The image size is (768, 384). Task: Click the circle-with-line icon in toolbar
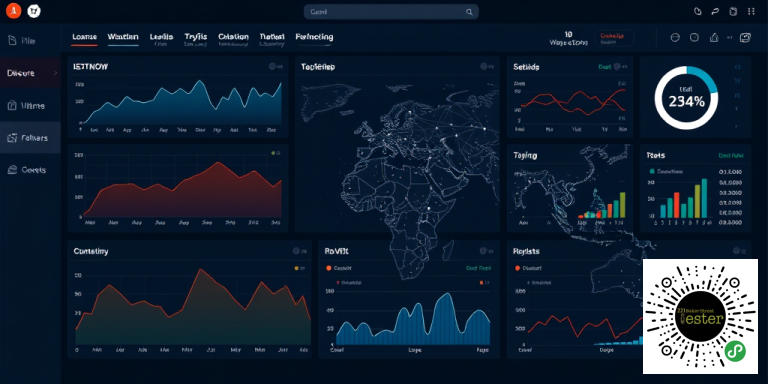click(675, 38)
